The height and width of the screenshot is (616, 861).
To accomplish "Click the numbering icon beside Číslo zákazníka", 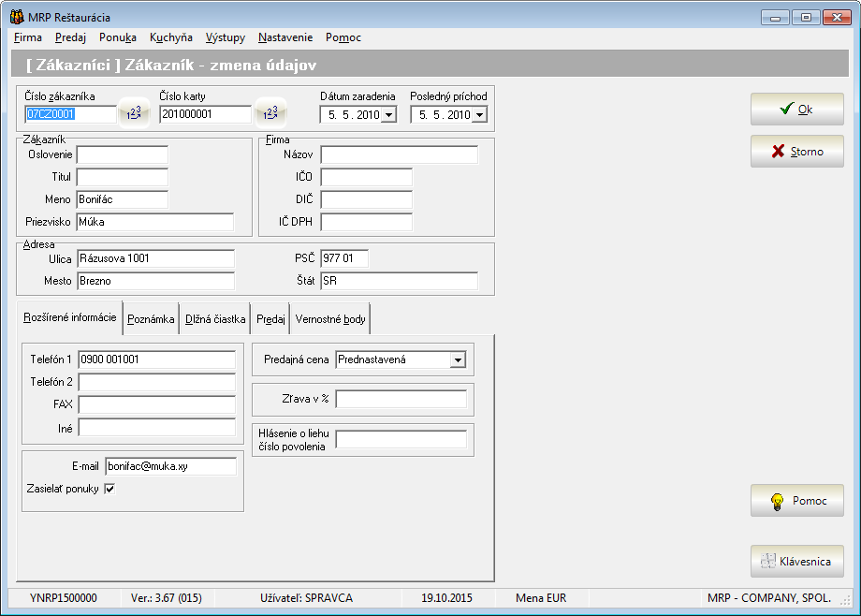I will (x=135, y=114).
